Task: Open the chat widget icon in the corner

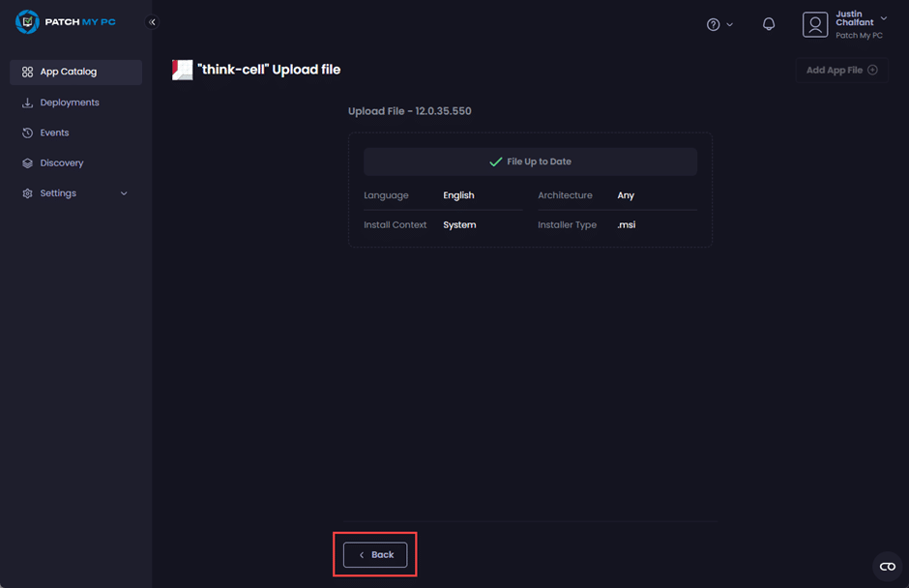Action: (x=887, y=567)
